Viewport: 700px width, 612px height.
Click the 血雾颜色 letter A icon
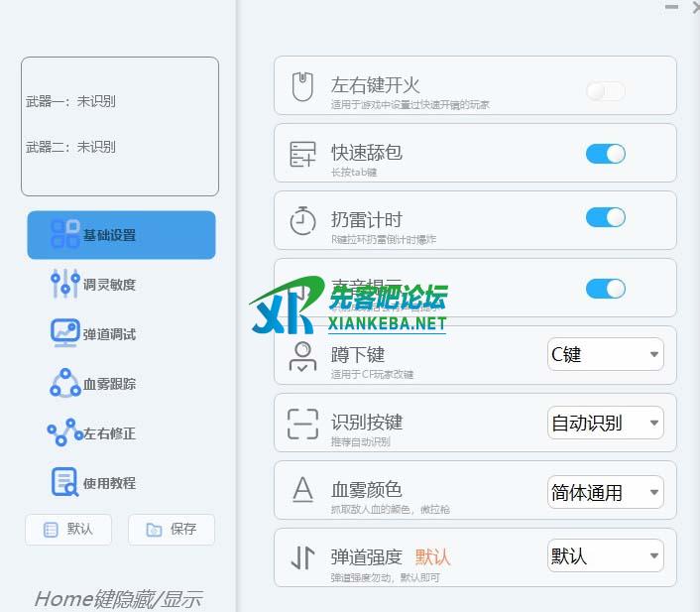(302, 490)
